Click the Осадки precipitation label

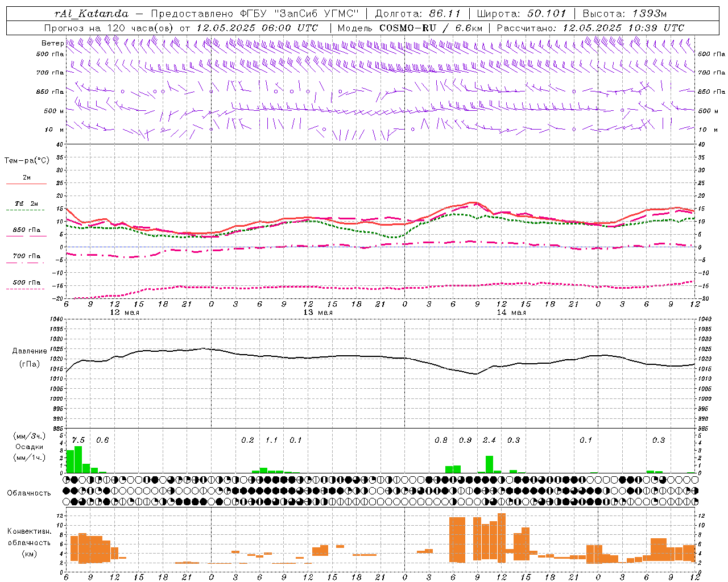(29, 447)
